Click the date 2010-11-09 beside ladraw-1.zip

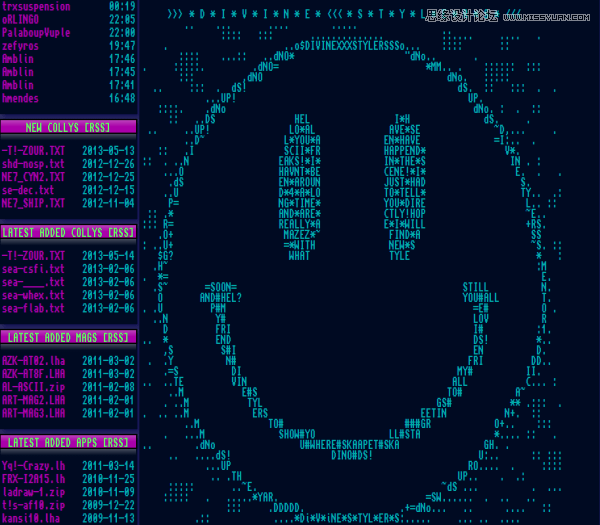tap(109, 492)
